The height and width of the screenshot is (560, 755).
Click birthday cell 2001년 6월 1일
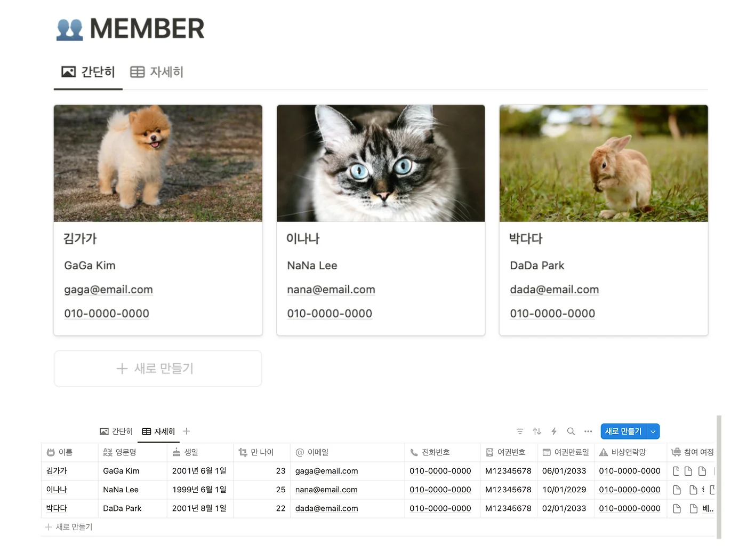(200, 471)
